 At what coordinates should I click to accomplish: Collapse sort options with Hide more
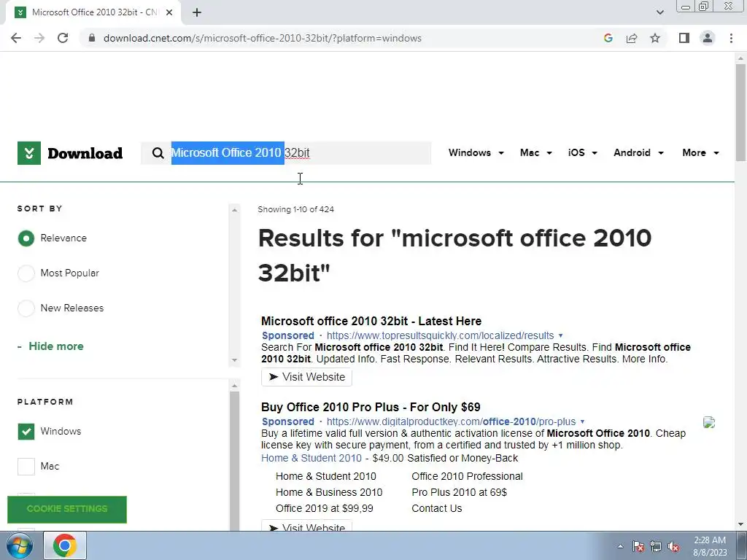tap(50, 346)
